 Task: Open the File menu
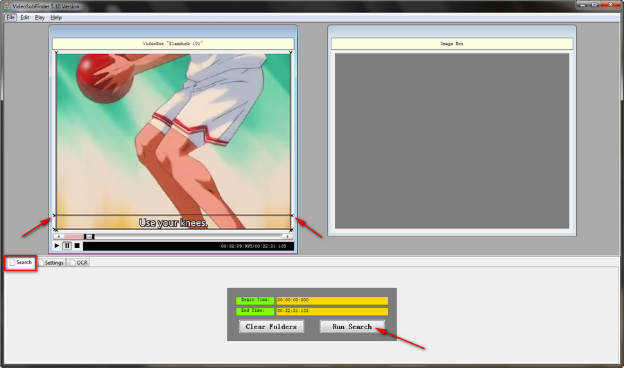(10, 18)
